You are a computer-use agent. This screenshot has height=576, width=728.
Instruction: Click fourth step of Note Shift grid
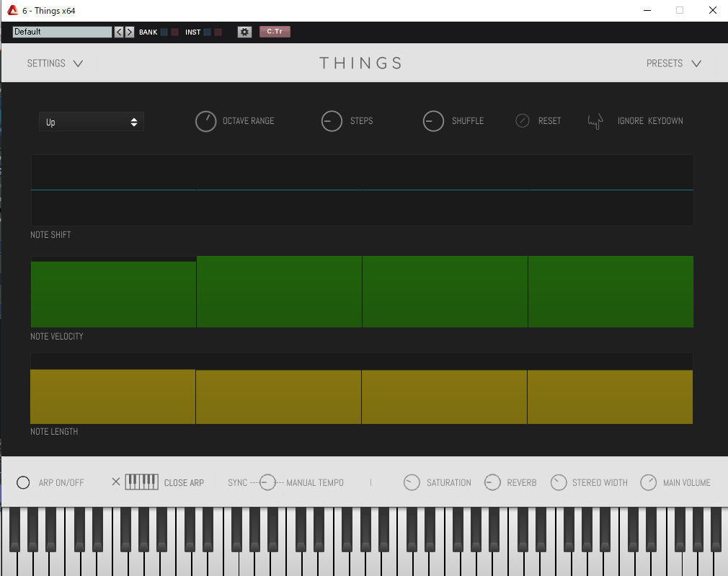point(611,190)
